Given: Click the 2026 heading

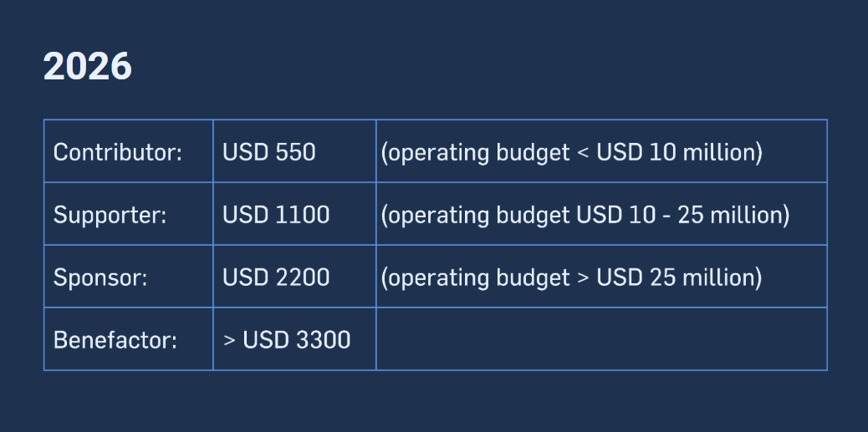Looking at the screenshot, I should coord(87,67).
